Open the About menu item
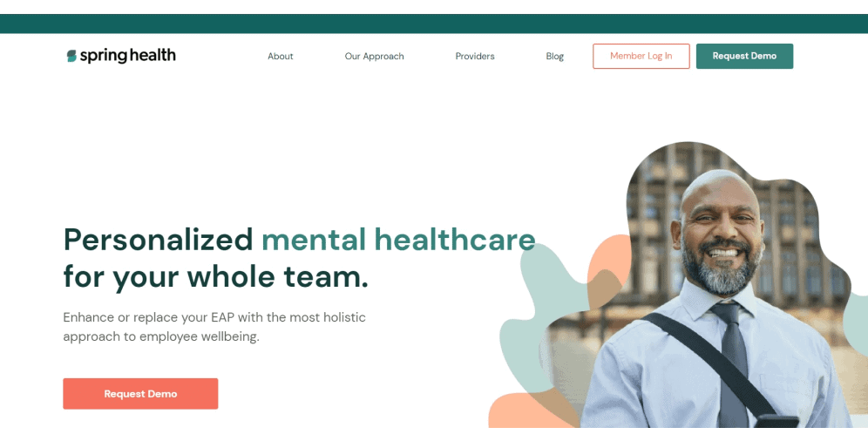Viewport: 868px width, 441px height. (280, 57)
